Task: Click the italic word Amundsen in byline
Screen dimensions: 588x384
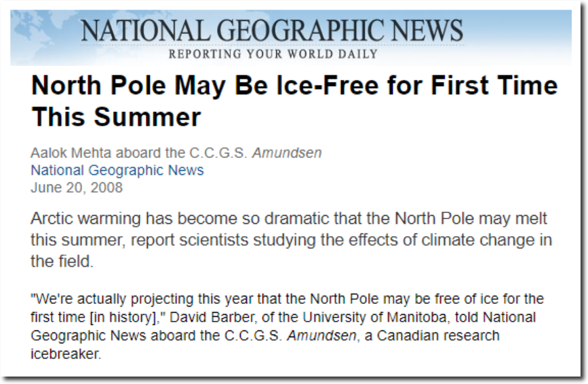Action: (287, 153)
